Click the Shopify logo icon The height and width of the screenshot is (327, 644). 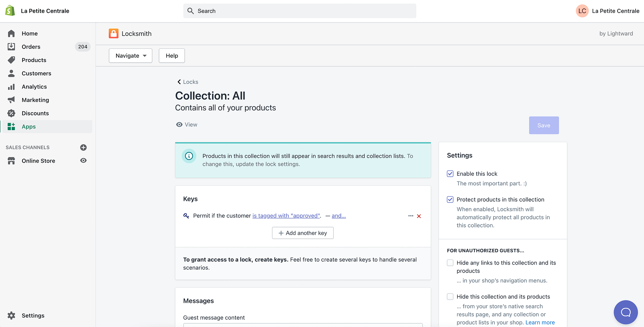pyautogui.click(x=10, y=11)
